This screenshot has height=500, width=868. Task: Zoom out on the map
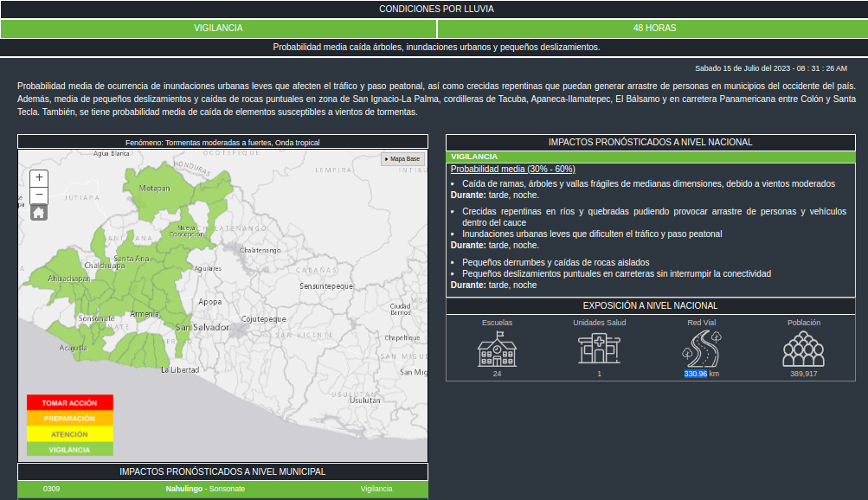[x=39, y=196]
